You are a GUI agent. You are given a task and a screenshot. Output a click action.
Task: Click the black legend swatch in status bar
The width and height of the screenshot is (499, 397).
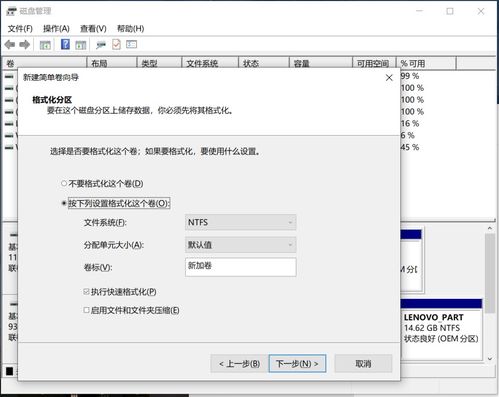[x=10, y=371]
